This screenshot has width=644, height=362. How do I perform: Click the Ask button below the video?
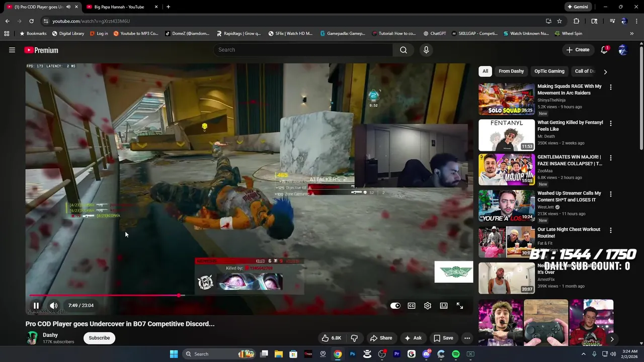pos(413,338)
